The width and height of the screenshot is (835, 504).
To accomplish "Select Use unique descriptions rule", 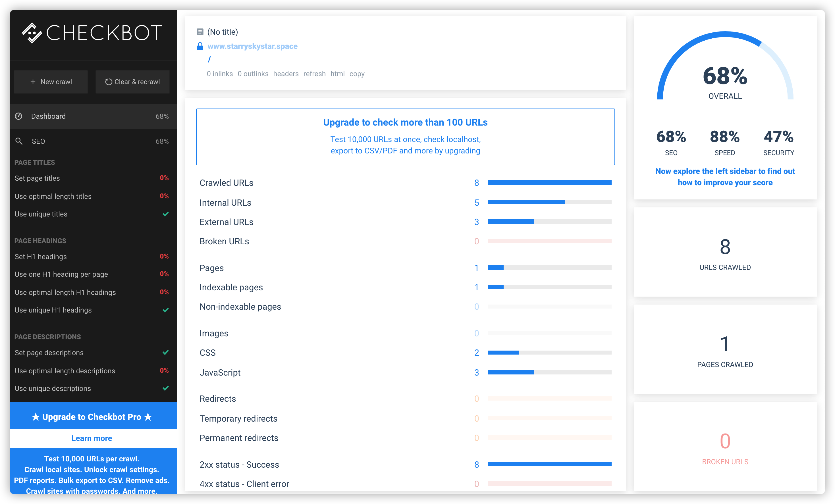I will (92, 388).
